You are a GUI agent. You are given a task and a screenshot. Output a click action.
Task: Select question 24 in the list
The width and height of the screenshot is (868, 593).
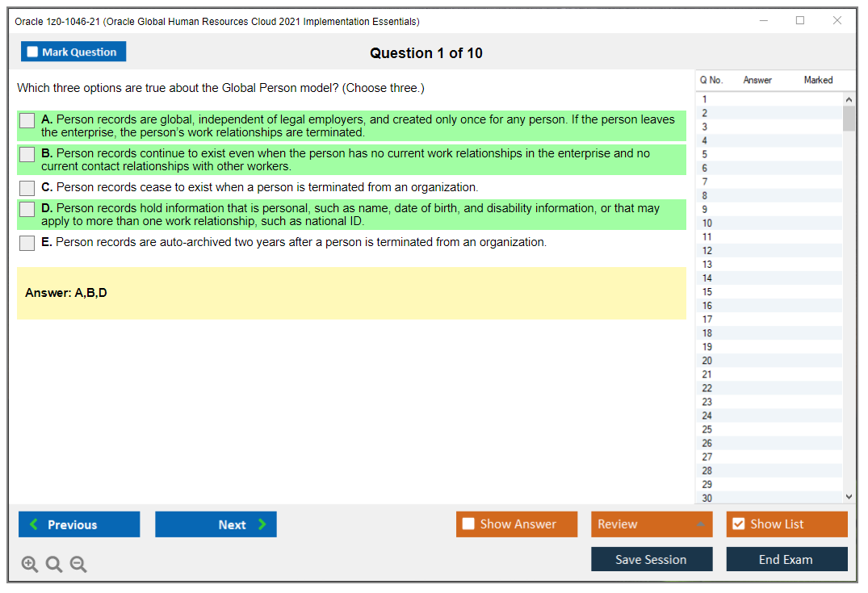point(769,416)
